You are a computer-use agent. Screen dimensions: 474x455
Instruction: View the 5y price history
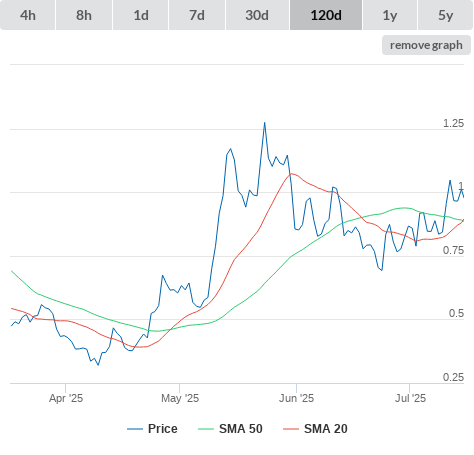(446, 15)
